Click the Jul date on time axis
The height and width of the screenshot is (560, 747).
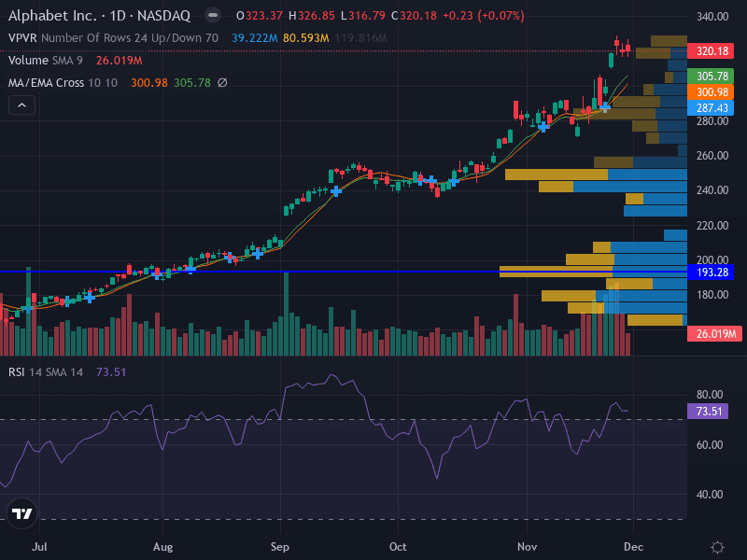39,547
